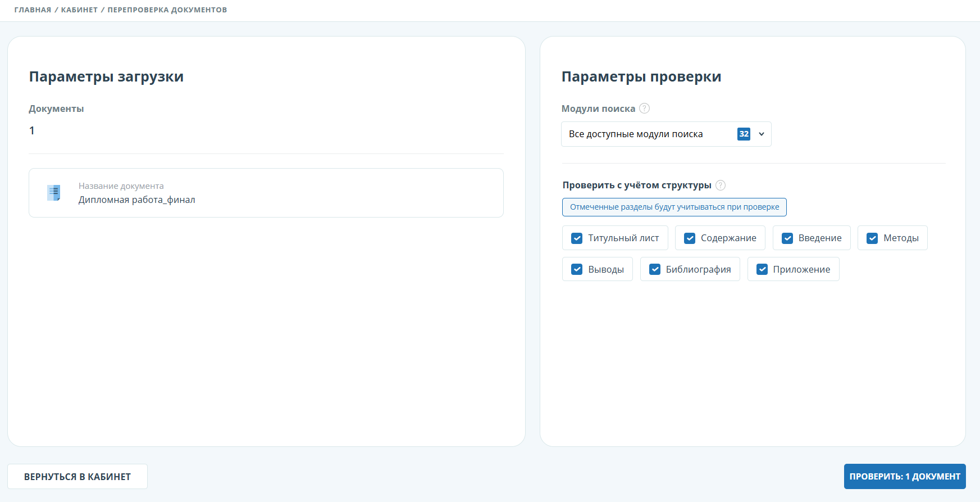
Task: Uncheck the Выводы section
Action: coord(577,270)
